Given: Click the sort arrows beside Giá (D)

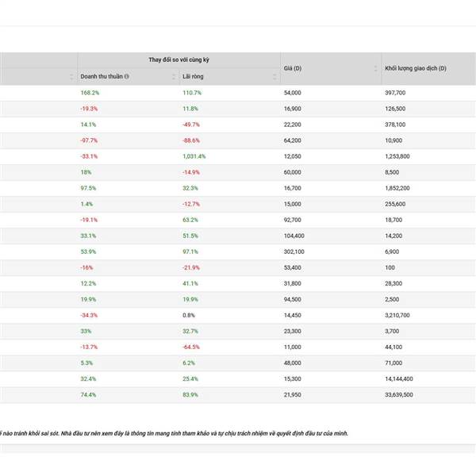Looking at the screenshot, I should pos(375,68).
